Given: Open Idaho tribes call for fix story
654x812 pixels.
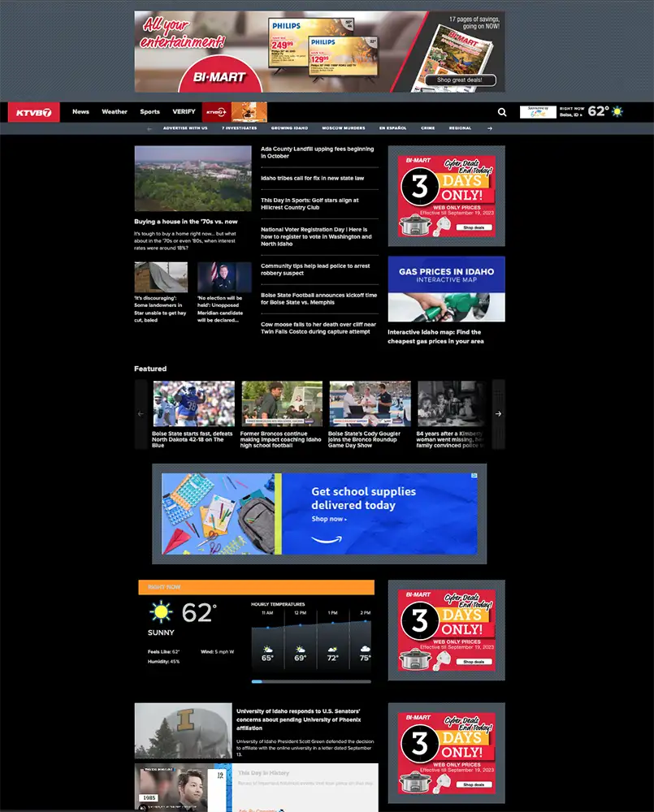Looking at the screenshot, I should 313,178.
